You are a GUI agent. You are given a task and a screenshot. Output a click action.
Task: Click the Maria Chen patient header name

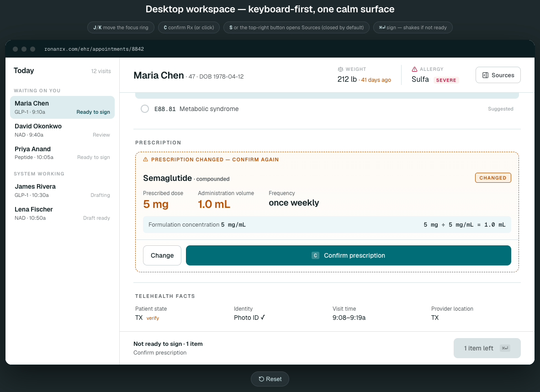(x=159, y=75)
